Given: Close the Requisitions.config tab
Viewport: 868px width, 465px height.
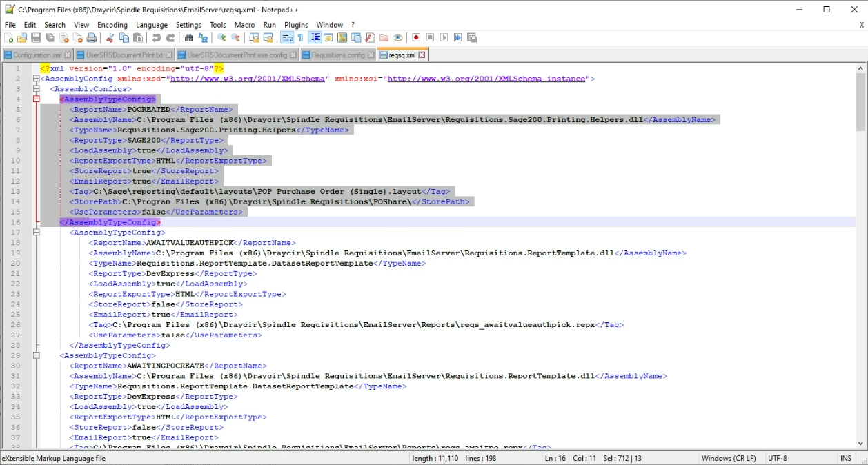Looking at the screenshot, I should click(x=371, y=55).
